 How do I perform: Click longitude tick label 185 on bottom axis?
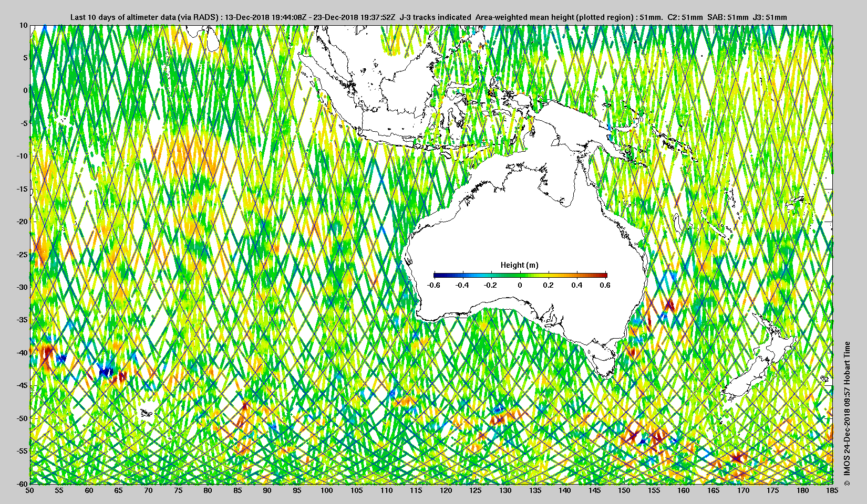832,490
